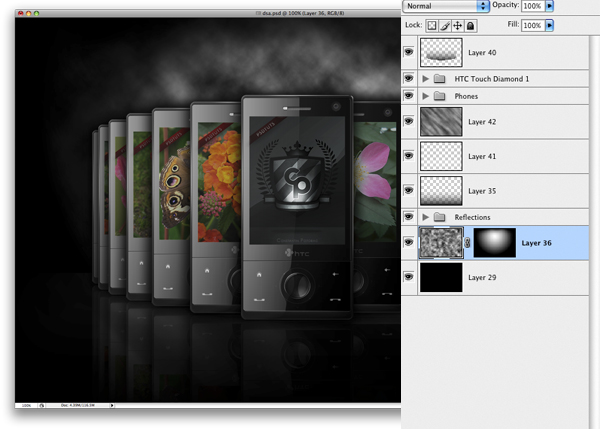Click the Layer 36 gradient mask thumbnail
Image resolution: width=600 pixels, height=429 pixels.
pos(495,243)
